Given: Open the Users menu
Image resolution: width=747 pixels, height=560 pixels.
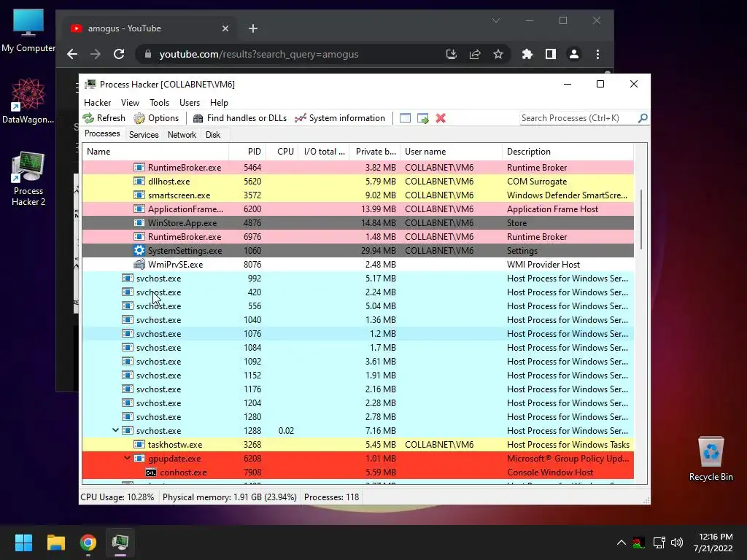Looking at the screenshot, I should 190,103.
